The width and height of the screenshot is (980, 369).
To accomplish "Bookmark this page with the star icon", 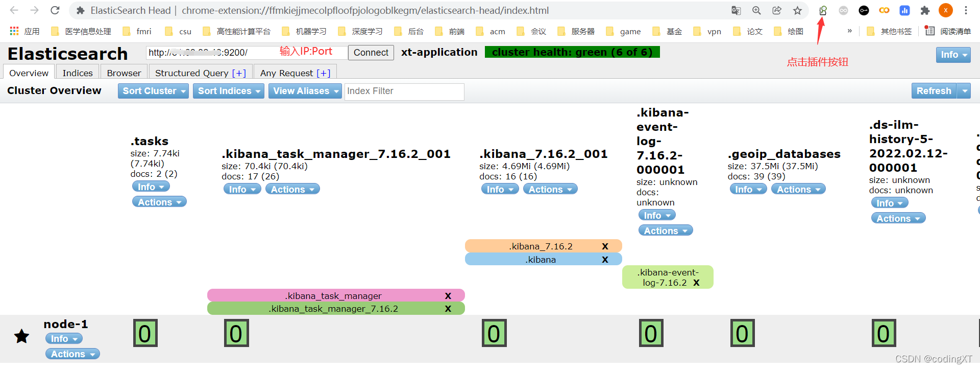I will pyautogui.click(x=797, y=10).
